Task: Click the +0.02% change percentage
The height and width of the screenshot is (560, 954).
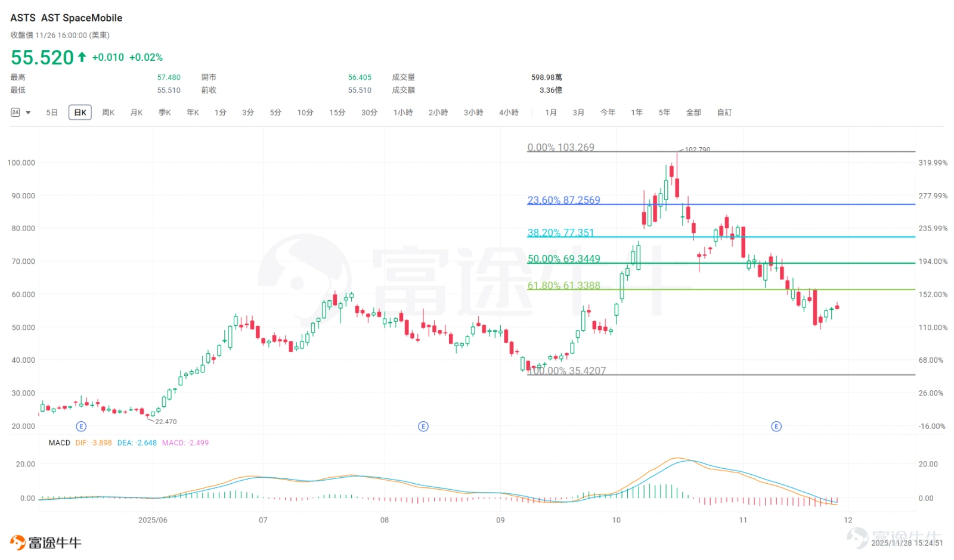Action: (146, 57)
